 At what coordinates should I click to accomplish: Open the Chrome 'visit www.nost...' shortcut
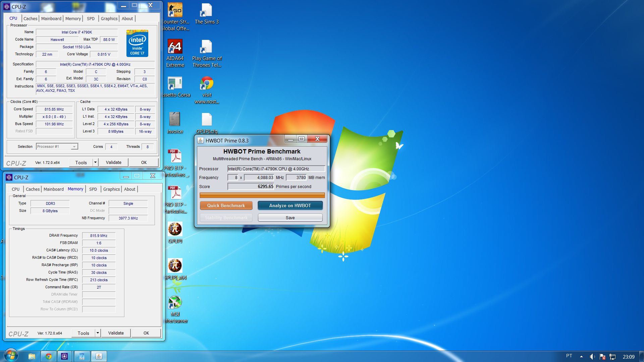(207, 90)
